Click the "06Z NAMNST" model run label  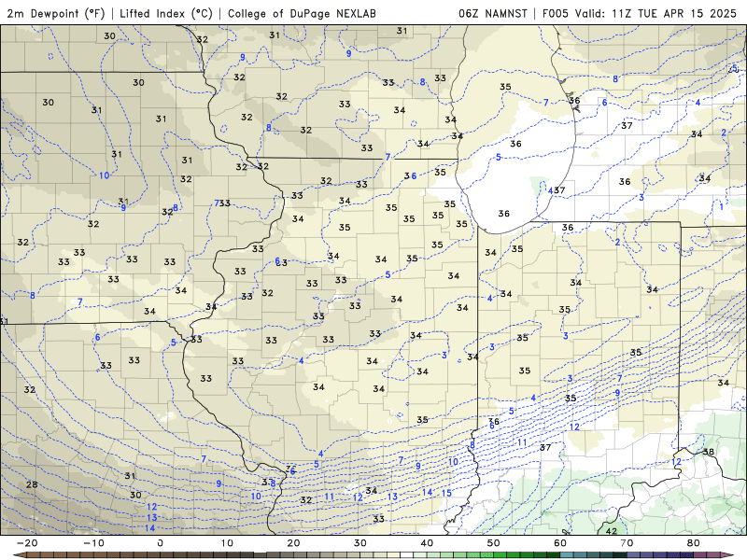[x=493, y=13]
